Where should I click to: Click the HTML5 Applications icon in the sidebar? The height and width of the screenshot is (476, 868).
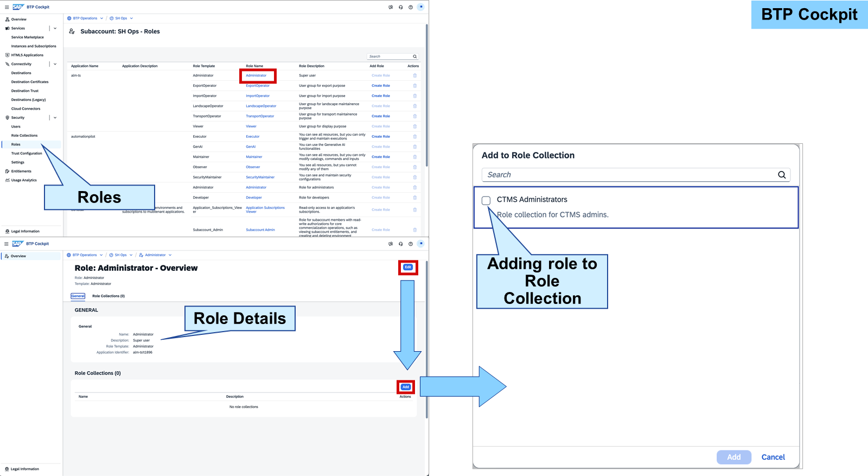[7, 55]
